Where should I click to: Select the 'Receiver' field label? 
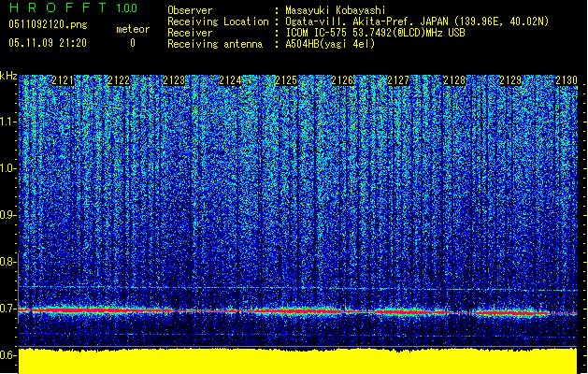(x=190, y=33)
